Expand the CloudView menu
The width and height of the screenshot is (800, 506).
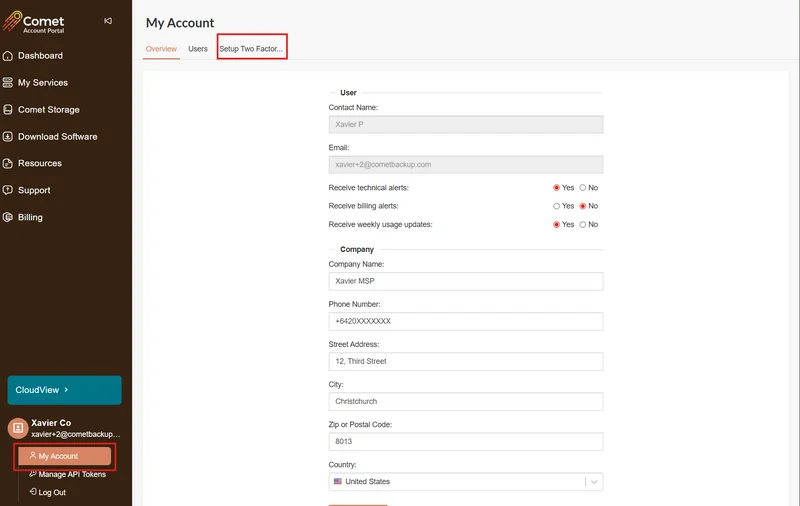[x=64, y=390]
